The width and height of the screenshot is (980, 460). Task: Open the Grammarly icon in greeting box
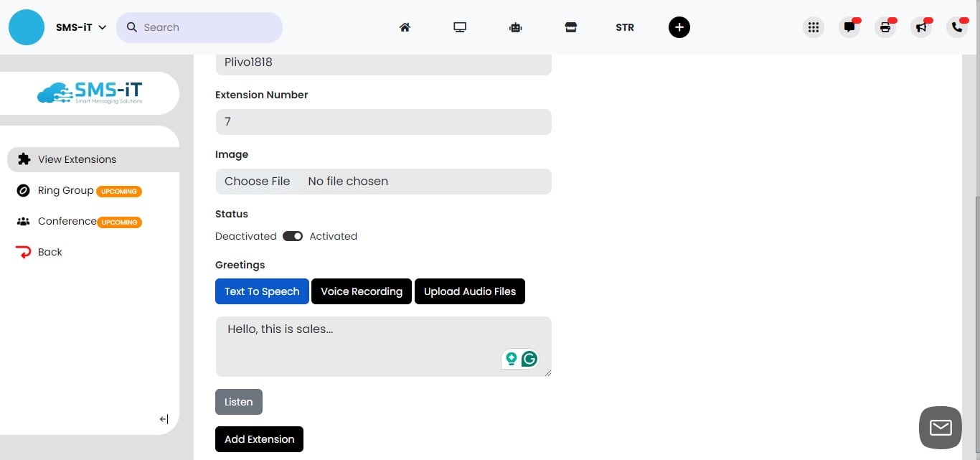pyautogui.click(x=529, y=359)
